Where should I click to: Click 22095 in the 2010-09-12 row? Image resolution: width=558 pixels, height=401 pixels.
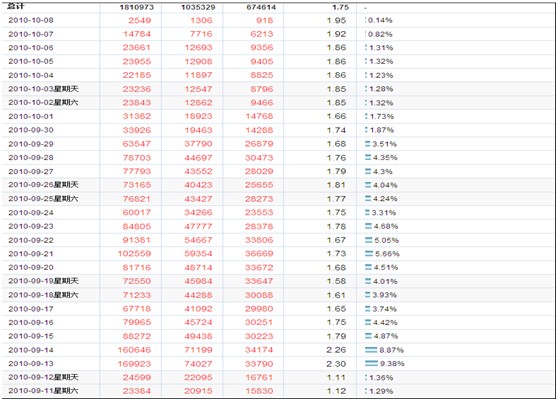(198, 377)
